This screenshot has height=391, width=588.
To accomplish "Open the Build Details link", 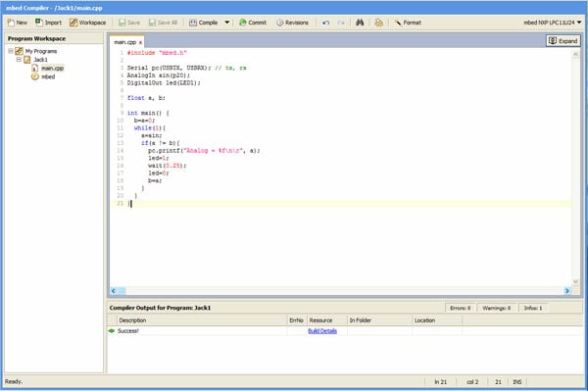I will tap(322, 331).
